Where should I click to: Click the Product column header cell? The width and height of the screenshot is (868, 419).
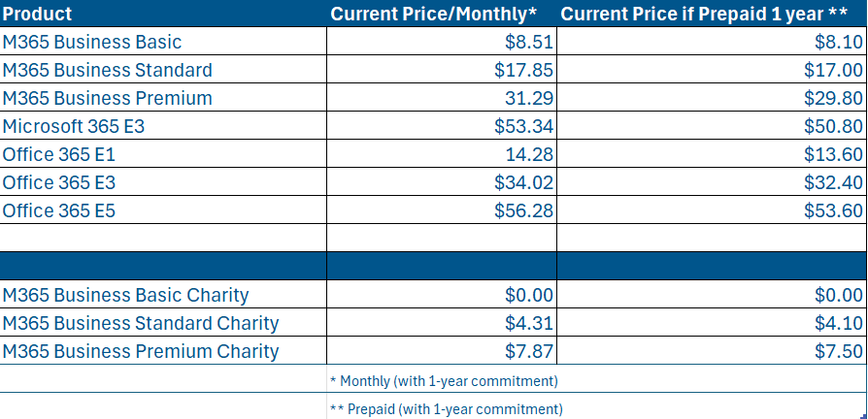point(38,14)
